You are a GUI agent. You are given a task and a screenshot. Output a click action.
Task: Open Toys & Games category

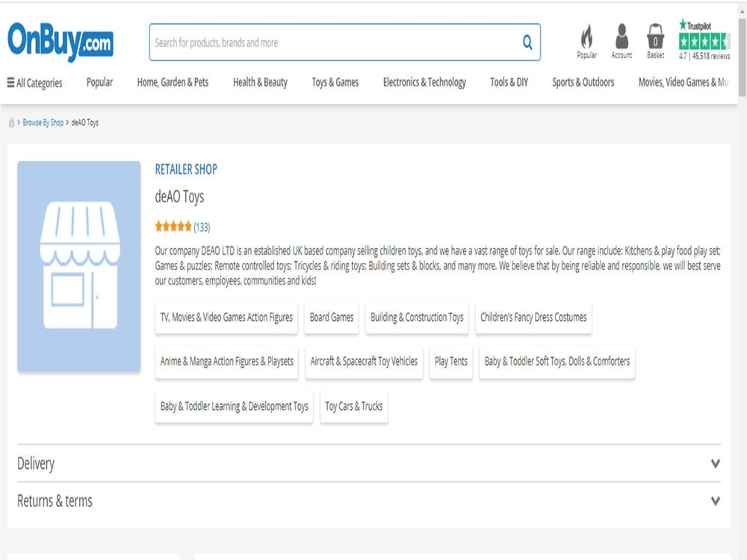coord(335,82)
